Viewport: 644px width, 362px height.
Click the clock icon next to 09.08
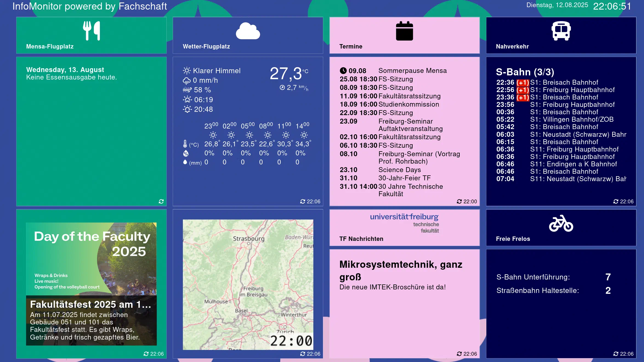coord(343,71)
